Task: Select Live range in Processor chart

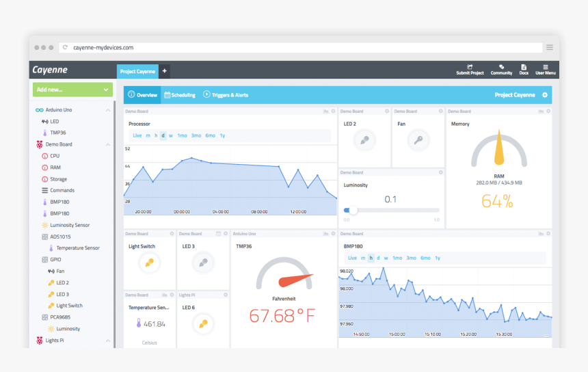Action: (137, 135)
